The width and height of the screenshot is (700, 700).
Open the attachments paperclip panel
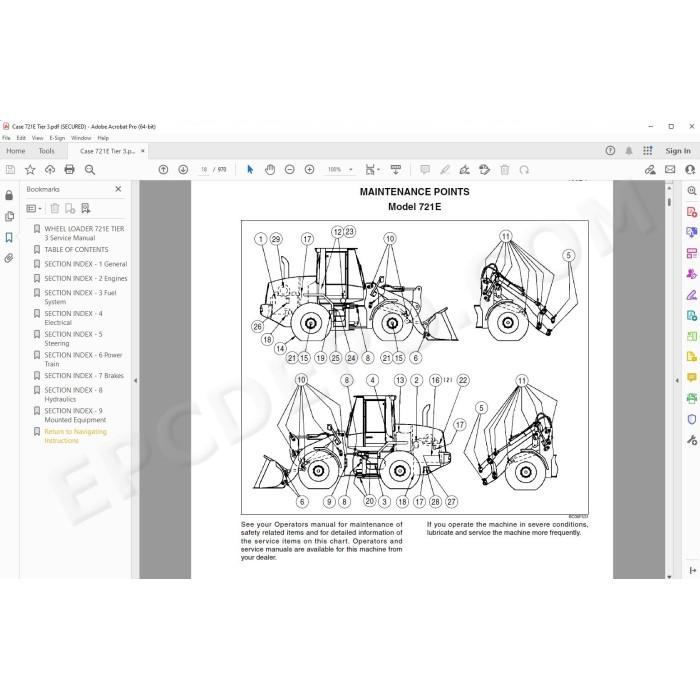pyautogui.click(x=9, y=258)
